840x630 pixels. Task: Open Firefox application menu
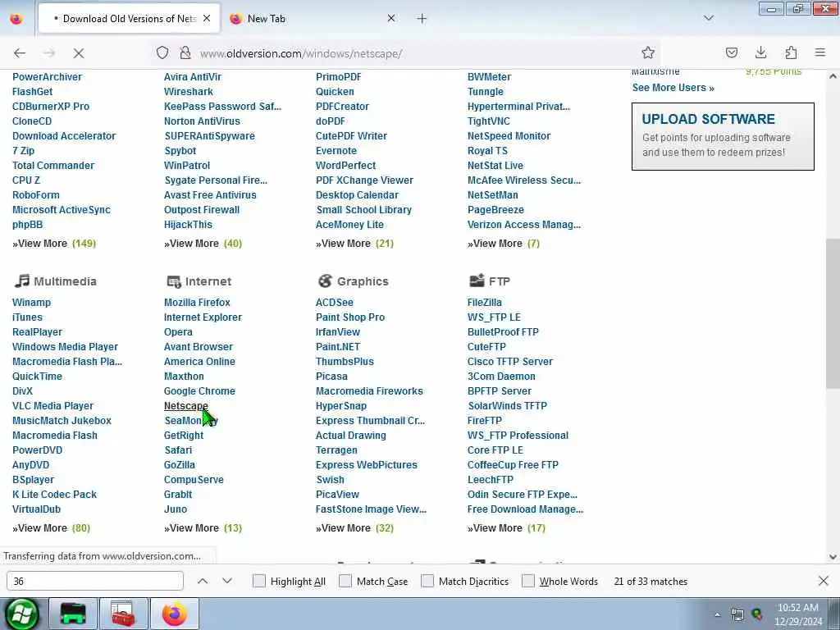(x=820, y=52)
